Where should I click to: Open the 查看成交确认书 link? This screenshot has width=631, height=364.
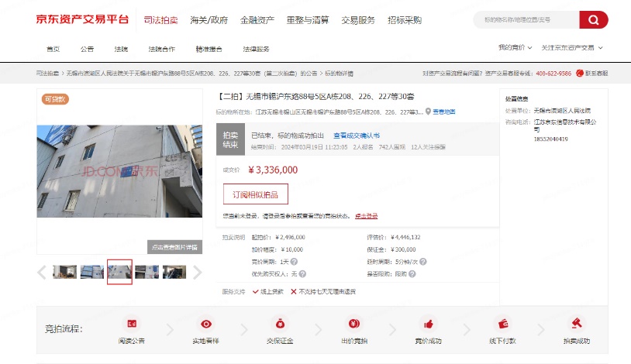coord(357,136)
